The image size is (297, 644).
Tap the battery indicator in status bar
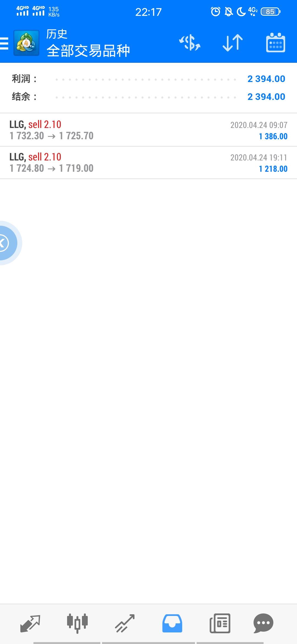click(x=270, y=12)
